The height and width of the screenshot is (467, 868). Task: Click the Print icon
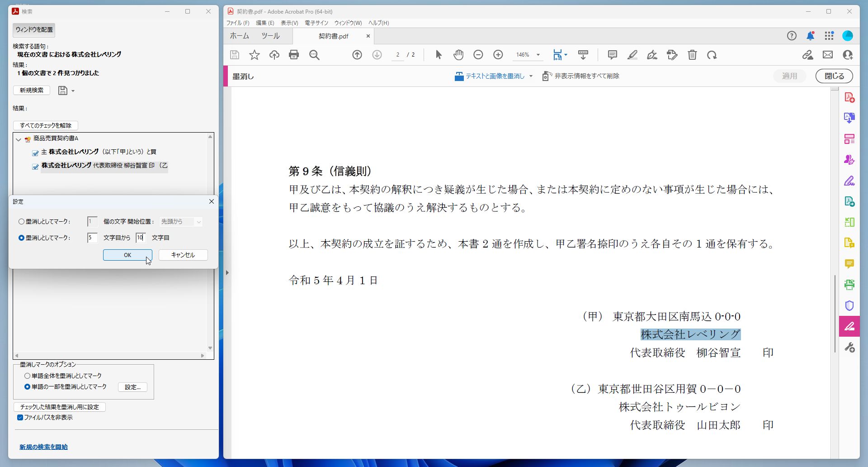click(294, 54)
